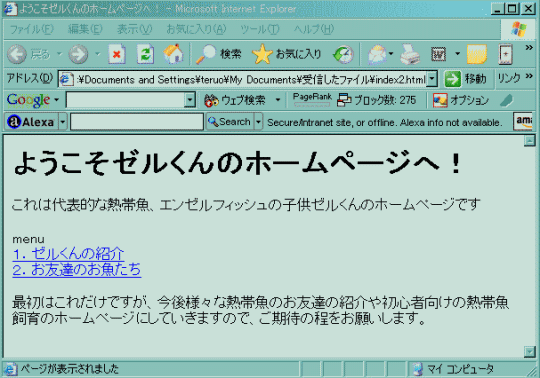Viewport: 540px width, 378px height.
Task: Click into the Alexa search field
Action: coord(137,122)
